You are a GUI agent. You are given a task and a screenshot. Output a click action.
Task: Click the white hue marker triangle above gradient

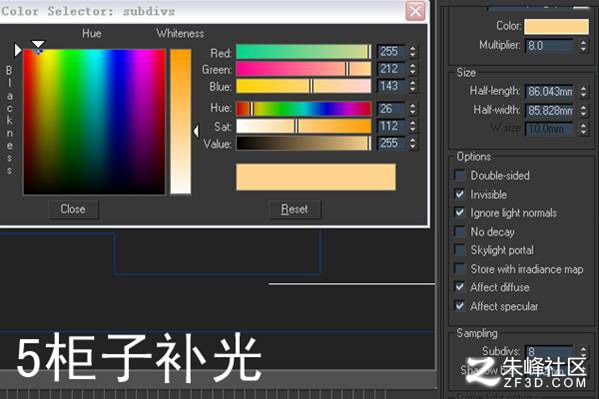pos(38,44)
